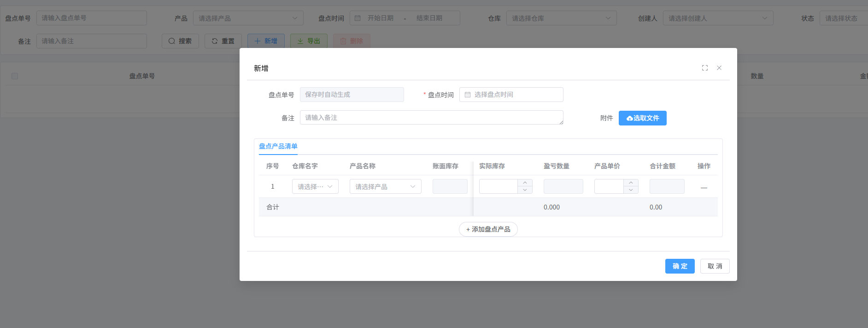The width and height of the screenshot is (868, 328).
Task: Click the 账面库存 column header
Action: coord(446,166)
